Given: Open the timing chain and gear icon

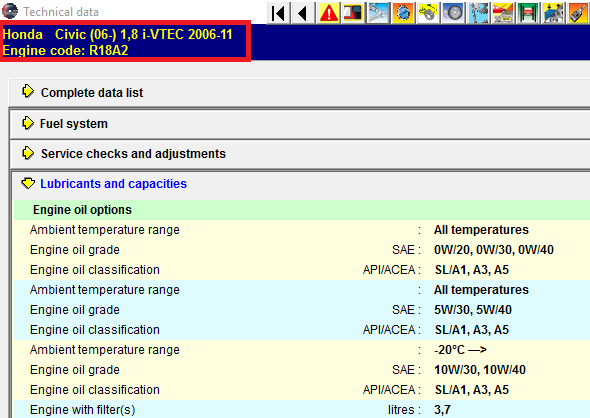Looking at the screenshot, I should (478, 13).
